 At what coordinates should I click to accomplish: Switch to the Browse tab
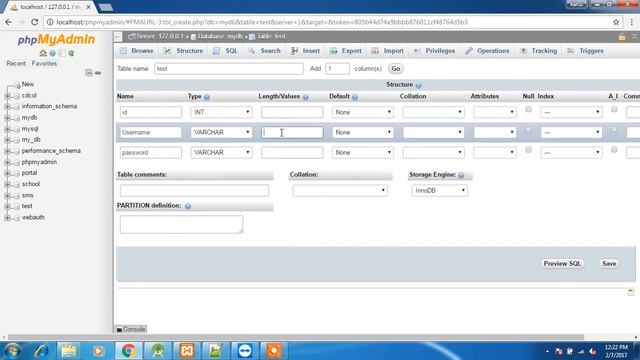137,51
